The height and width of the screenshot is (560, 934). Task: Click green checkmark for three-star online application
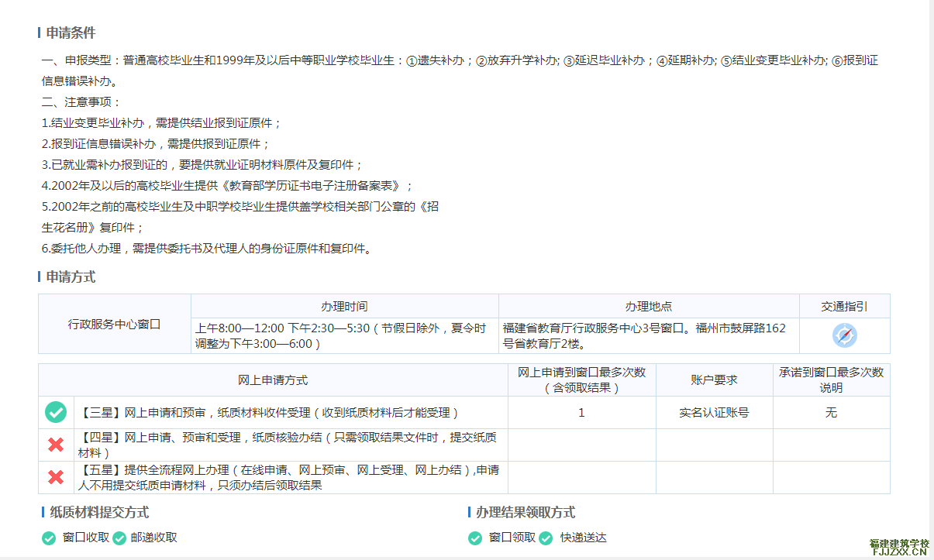point(56,413)
